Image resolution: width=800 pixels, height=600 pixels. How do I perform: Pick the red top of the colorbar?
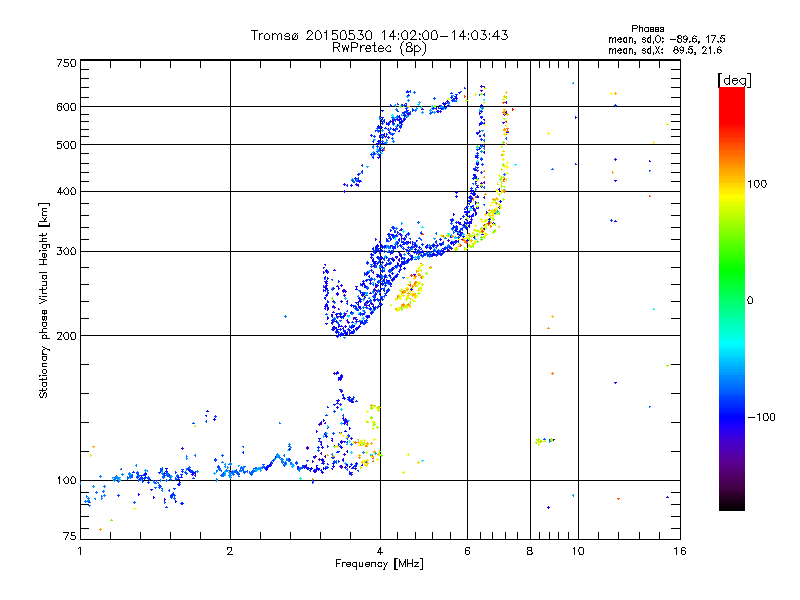click(x=731, y=93)
